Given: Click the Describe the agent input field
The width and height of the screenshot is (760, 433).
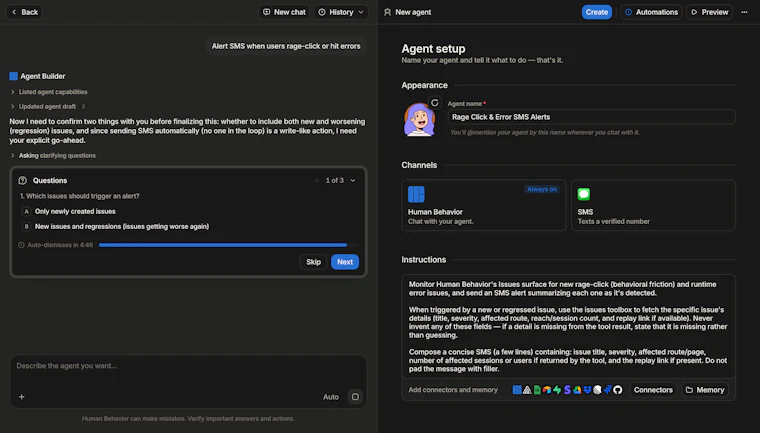Looking at the screenshot, I should (188, 366).
